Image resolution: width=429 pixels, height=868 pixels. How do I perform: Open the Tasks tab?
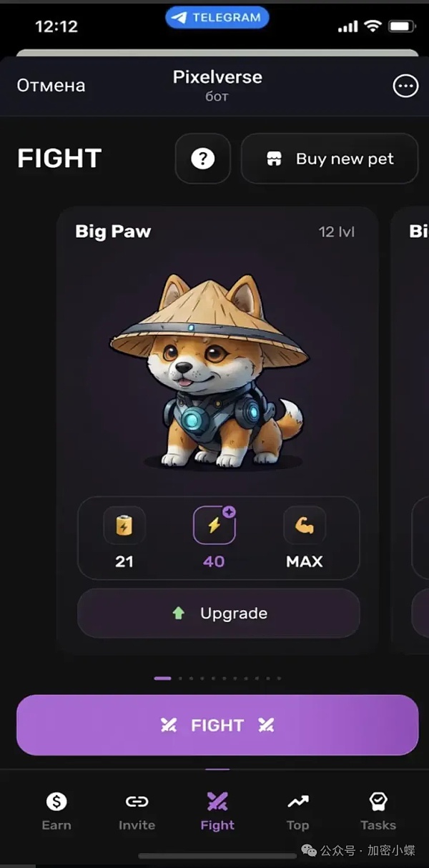378,811
